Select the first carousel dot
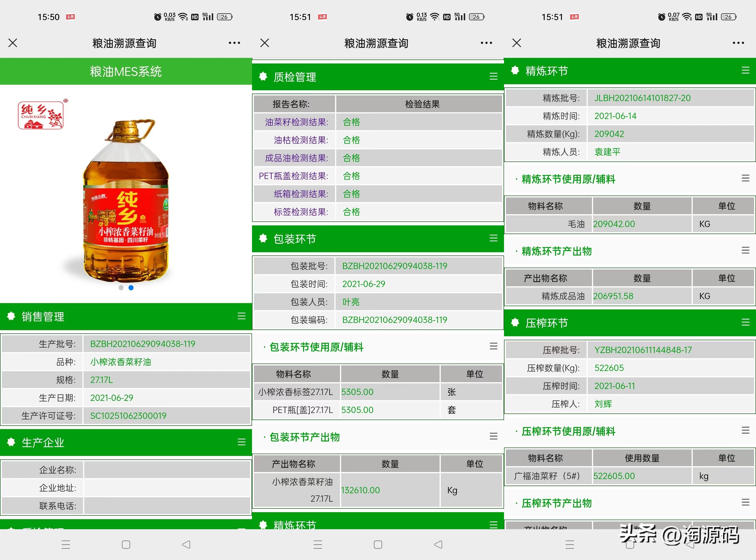The height and width of the screenshot is (560, 756). (x=120, y=288)
